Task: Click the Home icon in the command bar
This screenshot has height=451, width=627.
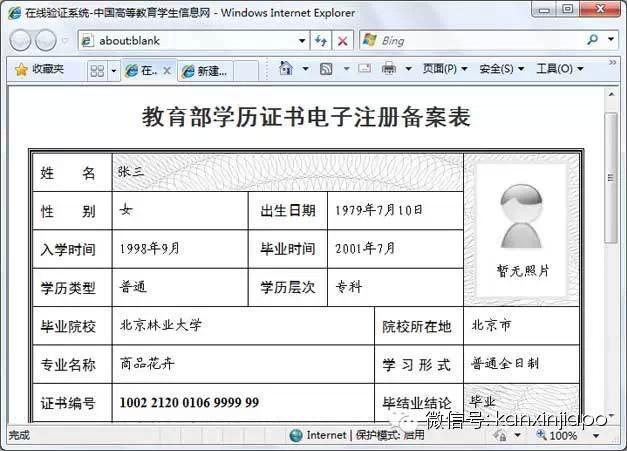Action: [x=285, y=69]
